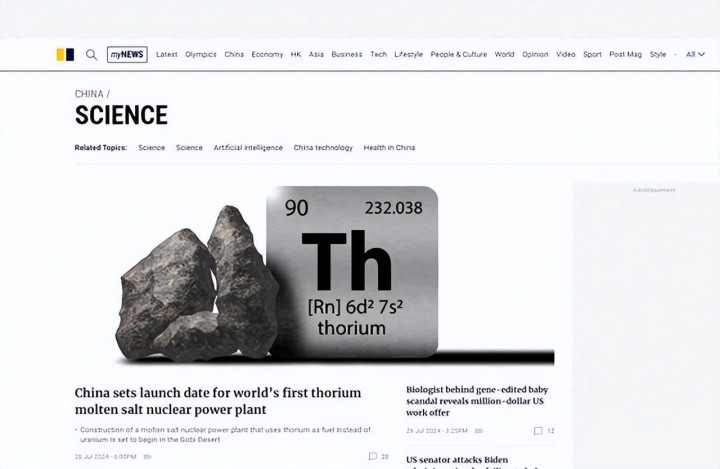720x469 pixels.
Task: Open the Opinion section
Action: (535, 54)
